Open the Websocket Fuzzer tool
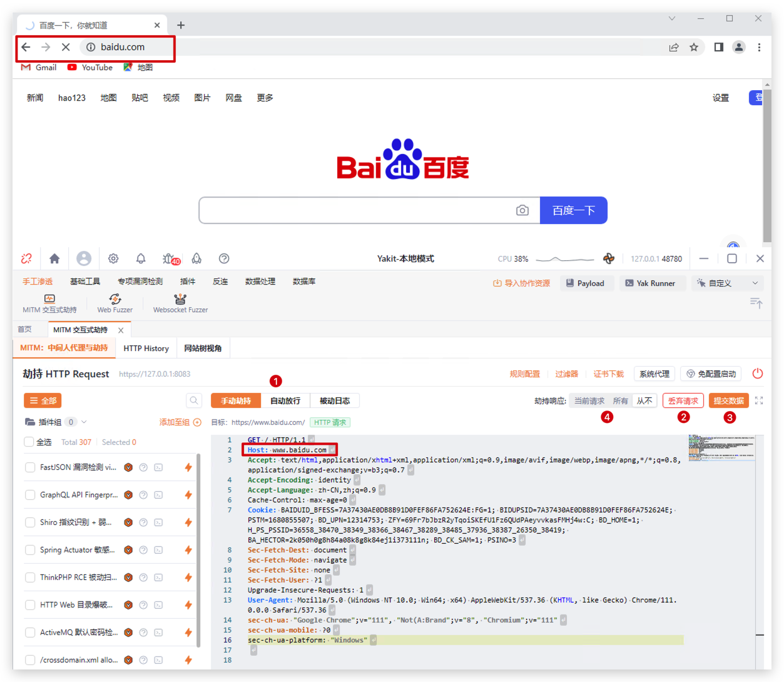Image resolution: width=784 pixels, height=682 pixels. (180, 303)
